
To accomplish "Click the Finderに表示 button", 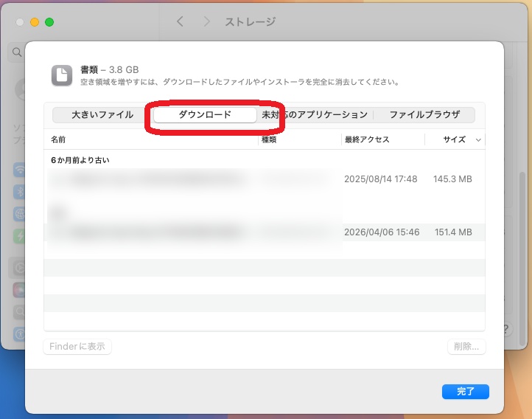I will [x=77, y=346].
